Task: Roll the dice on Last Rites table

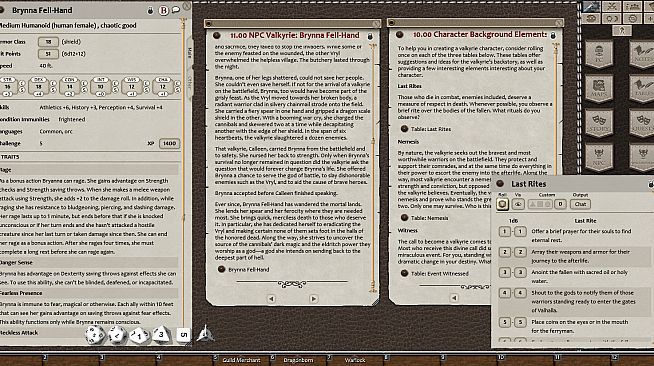Action: pyautogui.click(x=502, y=204)
